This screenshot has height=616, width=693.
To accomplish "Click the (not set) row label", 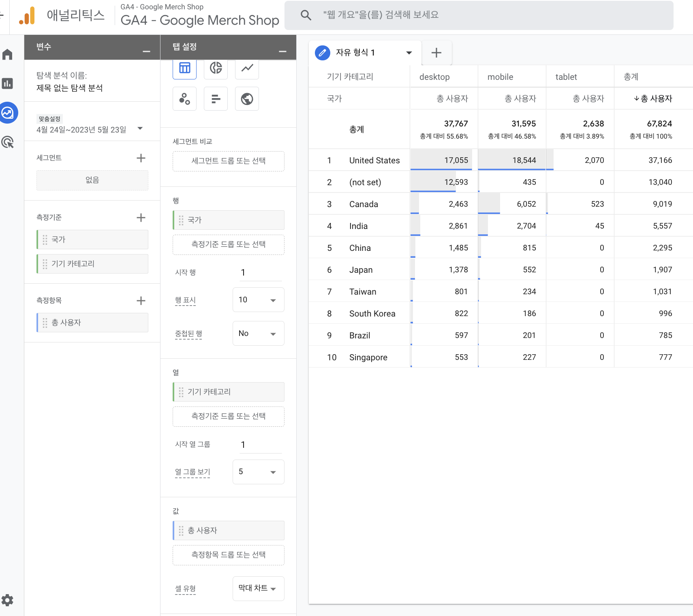I will [x=365, y=182].
